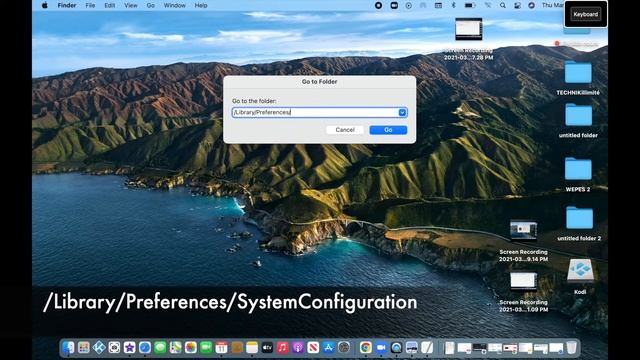This screenshot has height=360, width=640.
Task: Open Launchpad in the Dock
Action: (84, 347)
